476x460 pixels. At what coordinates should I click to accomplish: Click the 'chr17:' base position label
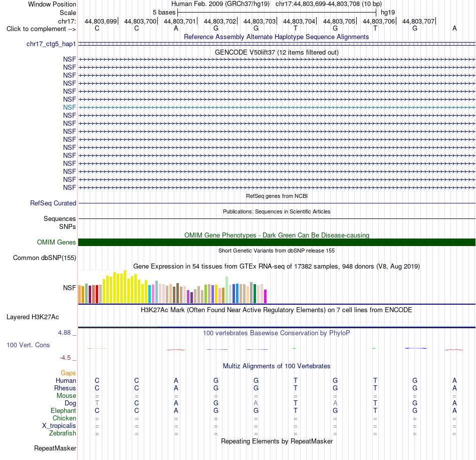point(67,21)
